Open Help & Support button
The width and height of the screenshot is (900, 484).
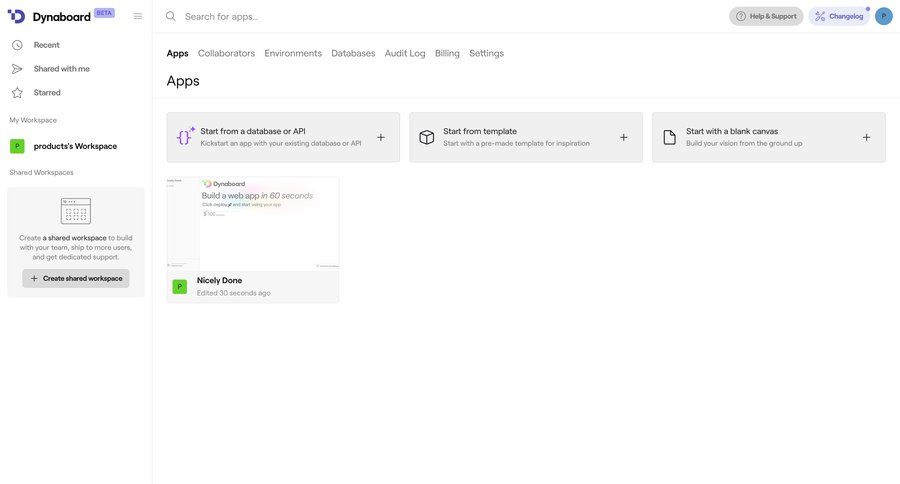pyautogui.click(x=766, y=16)
